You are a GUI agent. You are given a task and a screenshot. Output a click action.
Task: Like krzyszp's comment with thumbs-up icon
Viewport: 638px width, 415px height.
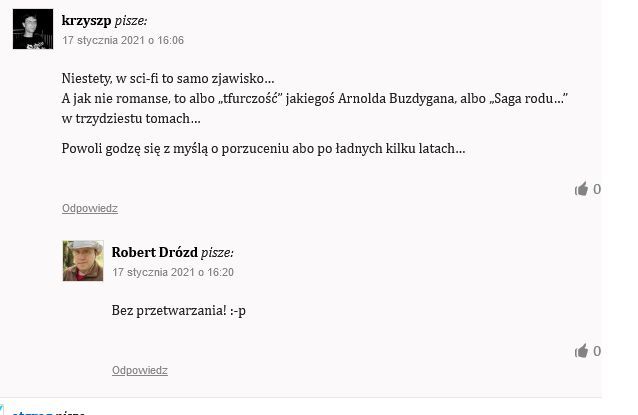point(581,189)
